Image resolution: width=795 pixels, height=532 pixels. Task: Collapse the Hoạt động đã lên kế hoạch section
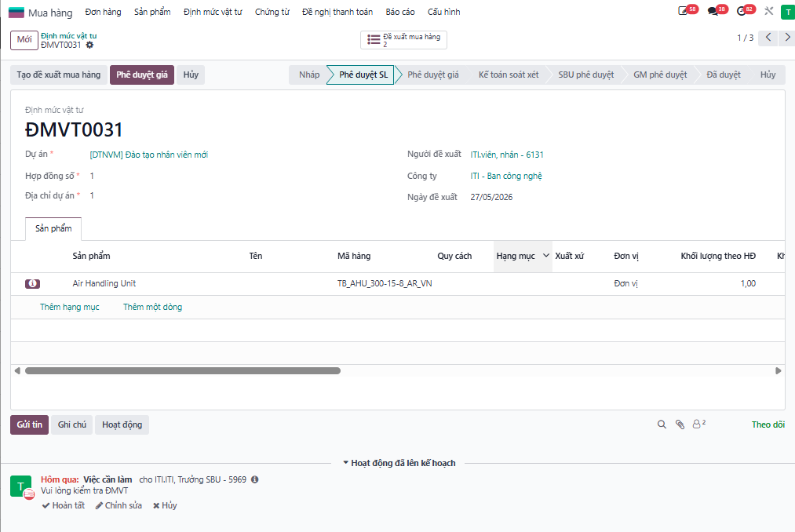[399, 463]
